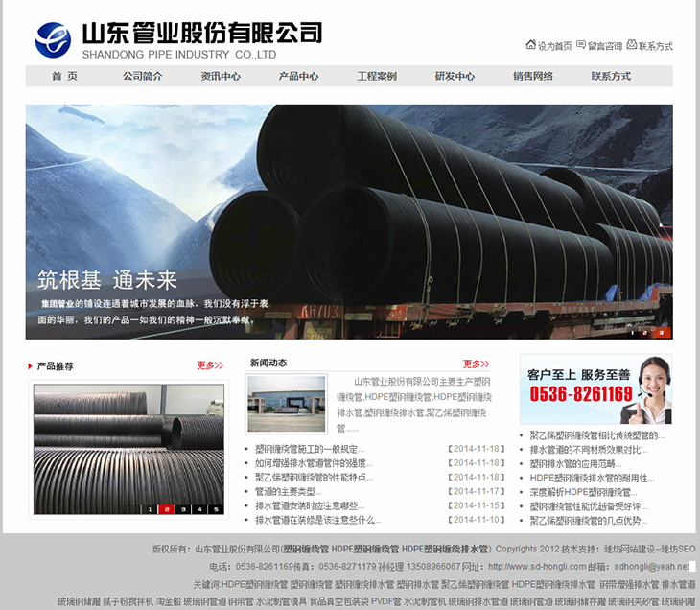Viewport: 700px width, 610px height.
Task: Select the red product slide 2 button
Action: click(167, 509)
